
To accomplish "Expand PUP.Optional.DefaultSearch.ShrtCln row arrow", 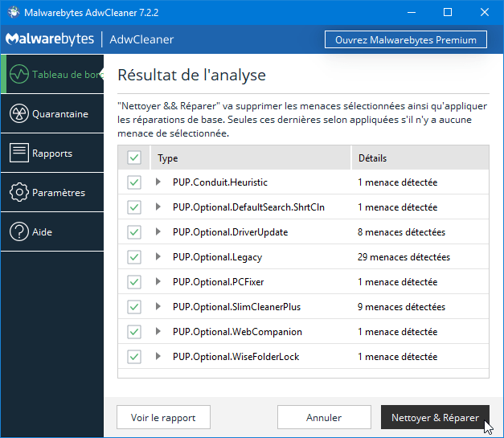I will 158,207.
